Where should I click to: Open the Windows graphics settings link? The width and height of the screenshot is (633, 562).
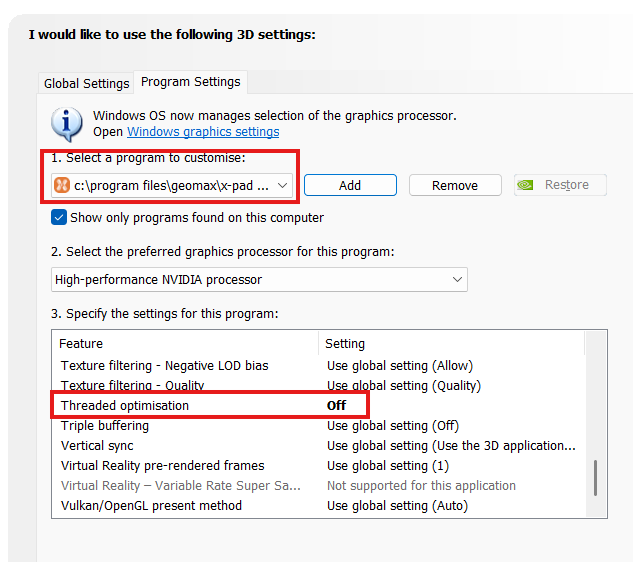pos(203,132)
